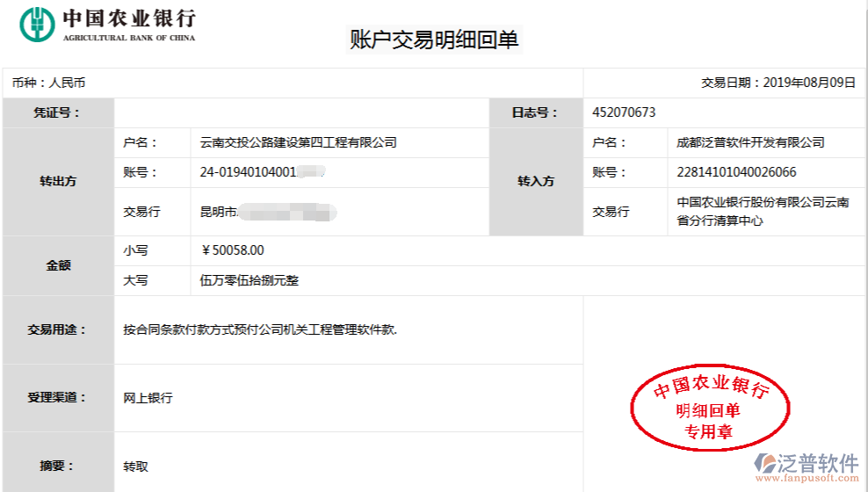Screen dimensions: 868x492
Task: Select the journal number 452070673
Action: (624, 112)
